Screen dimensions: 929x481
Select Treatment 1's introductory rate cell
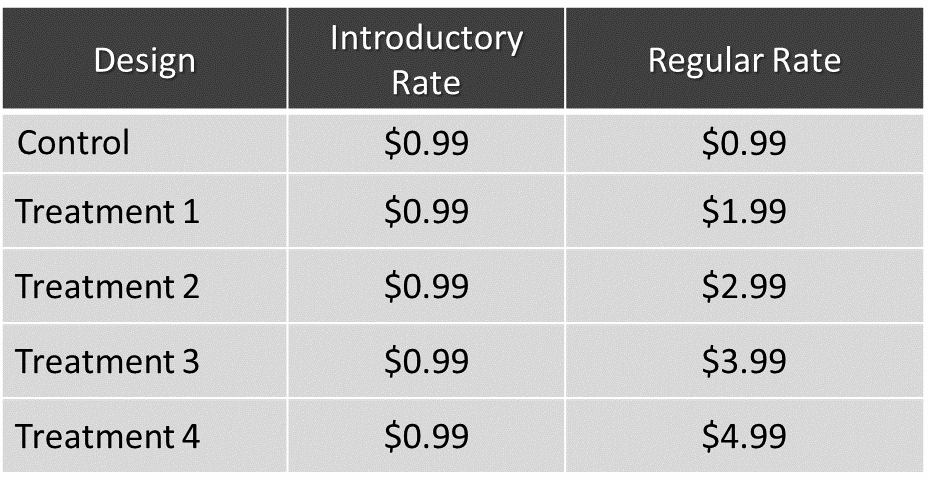tap(426, 212)
